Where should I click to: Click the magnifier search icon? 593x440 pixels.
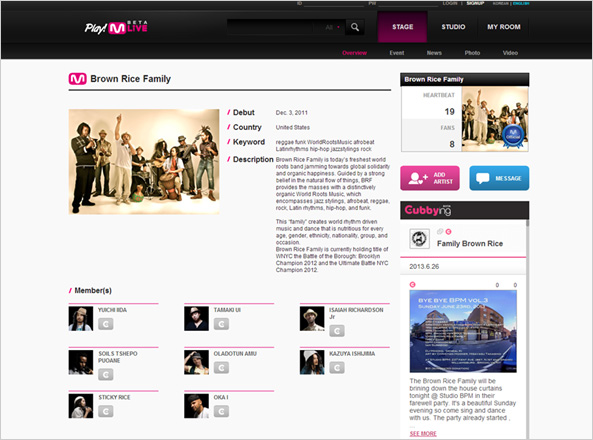click(355, 27)
